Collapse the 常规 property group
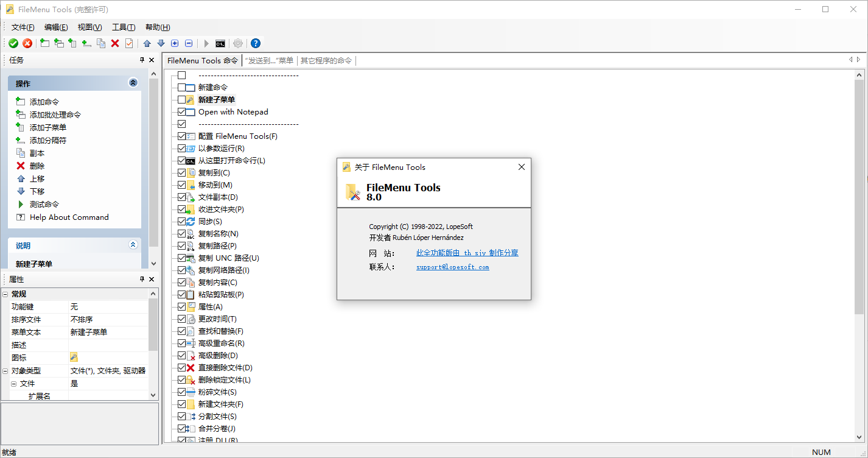The image size is (868, 458). click(5, 294)
